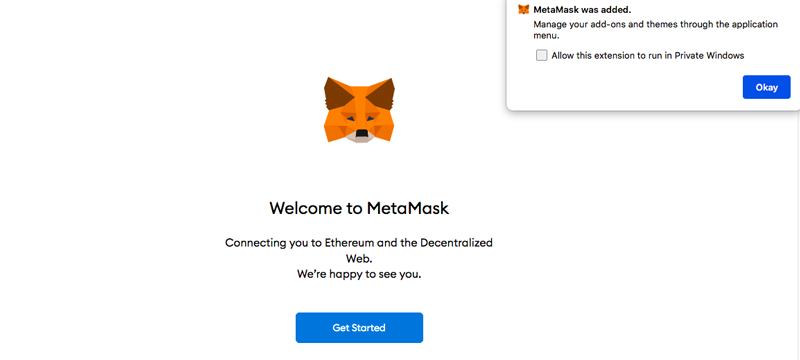Click the fox logo's right eye
Image resolution: width=800 pixels, height=360 pixels.
(x=369, y=118)
